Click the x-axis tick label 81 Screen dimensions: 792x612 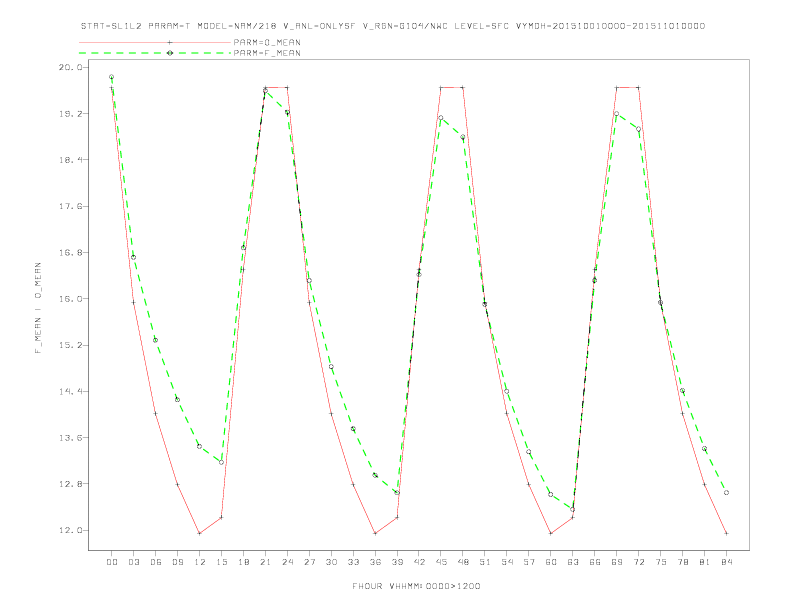(705, 562)
